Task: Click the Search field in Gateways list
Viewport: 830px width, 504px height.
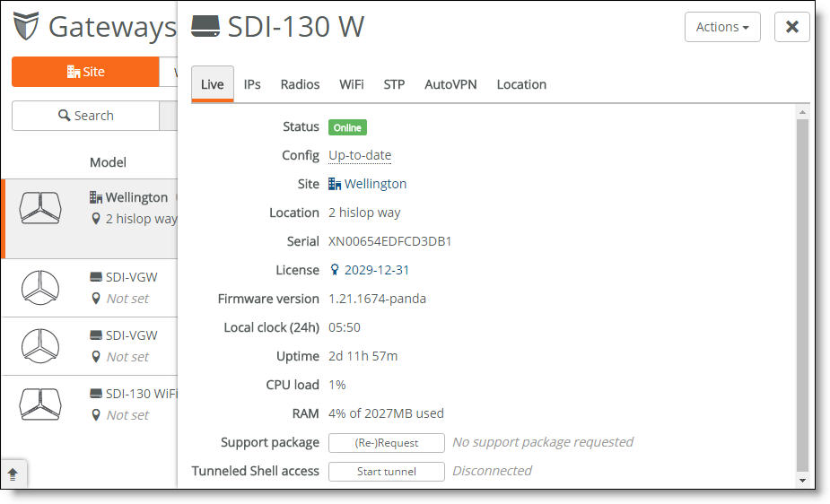Action: [x=85, y=116]
